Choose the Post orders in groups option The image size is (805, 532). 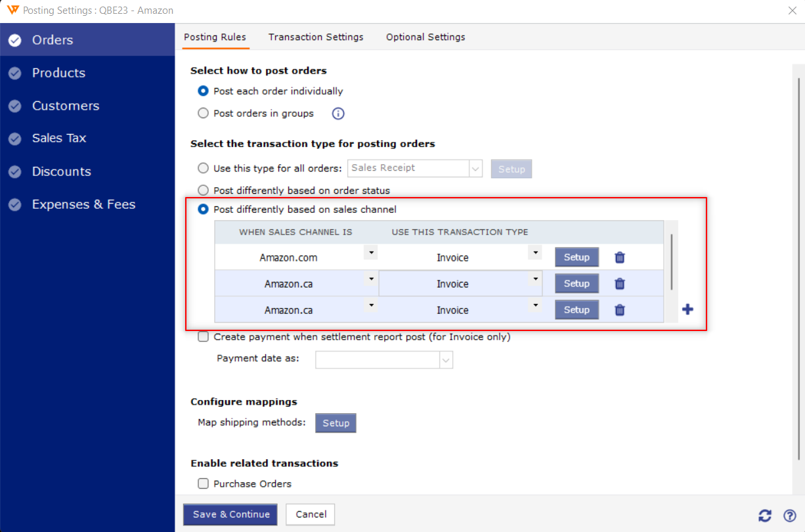203,114
